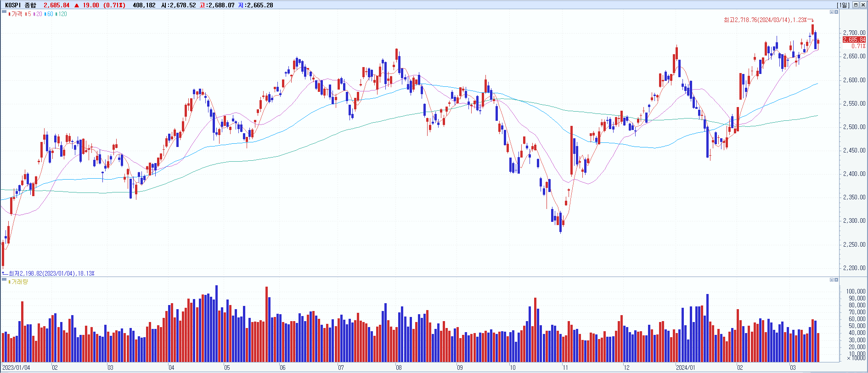Image resolution: width=868 pixels, height=373 pixels.
Task: Maximize the volume (거래량) pane
Action: click(x=832, y=280)
